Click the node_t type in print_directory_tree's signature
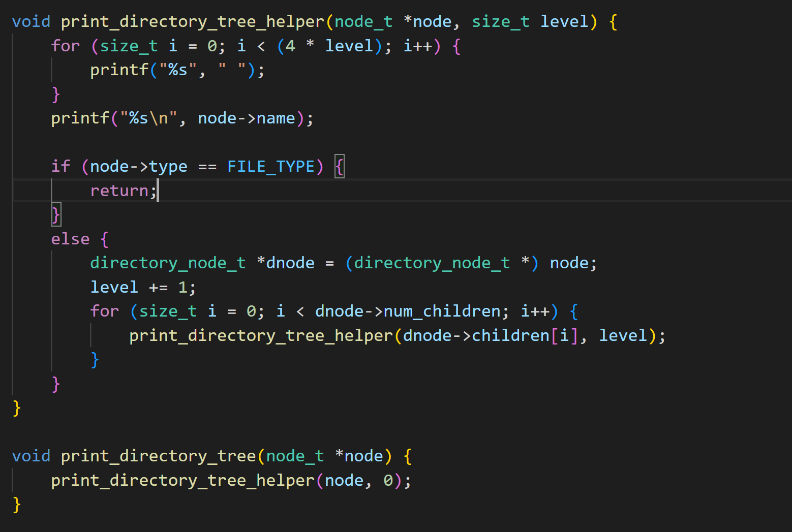This screenshot has height=532, width=792. (295, 456)
